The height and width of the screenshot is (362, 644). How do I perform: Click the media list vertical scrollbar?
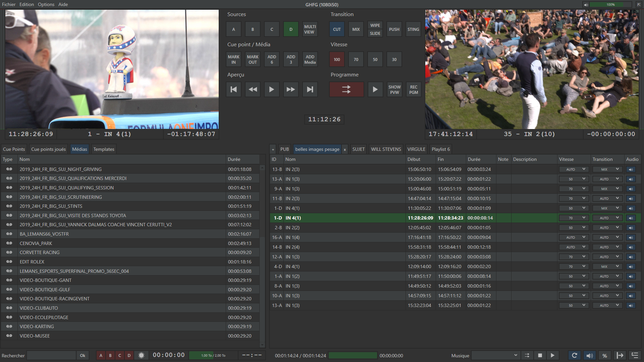point(262,256)
